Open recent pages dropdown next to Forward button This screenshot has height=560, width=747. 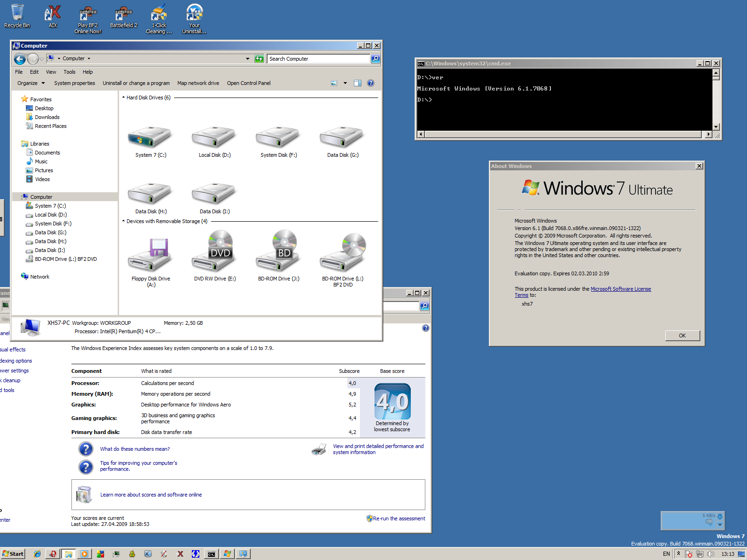click(x=42, y=59)
